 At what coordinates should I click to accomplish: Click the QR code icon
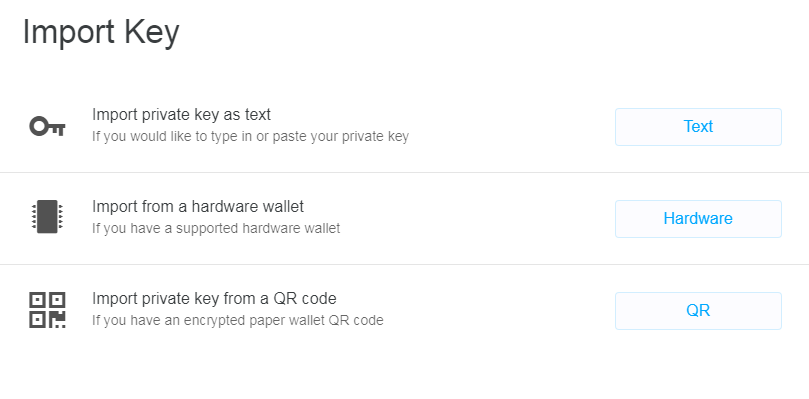point(47,310)
